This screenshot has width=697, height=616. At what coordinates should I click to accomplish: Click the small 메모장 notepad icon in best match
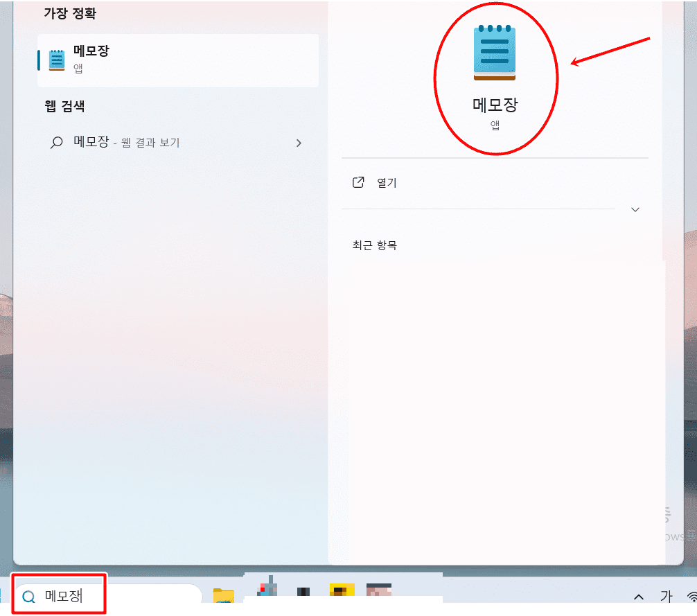56,60
